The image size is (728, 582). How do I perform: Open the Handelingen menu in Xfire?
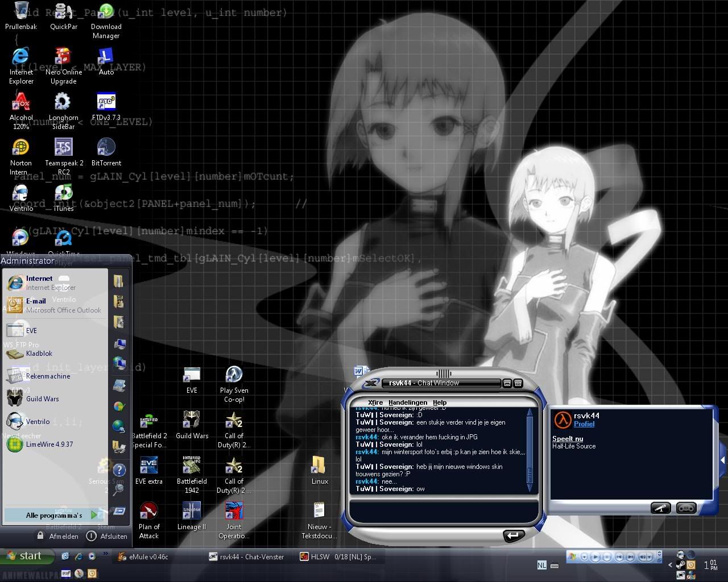point(407,402)
